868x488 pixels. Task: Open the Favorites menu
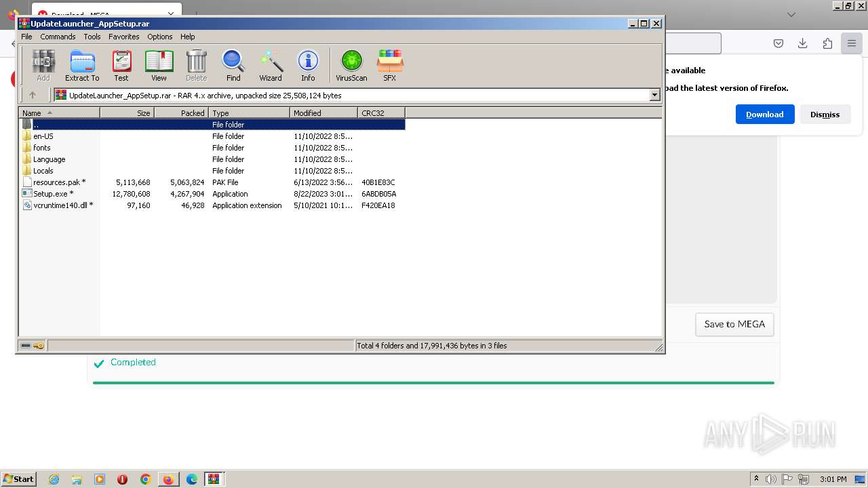124,37
